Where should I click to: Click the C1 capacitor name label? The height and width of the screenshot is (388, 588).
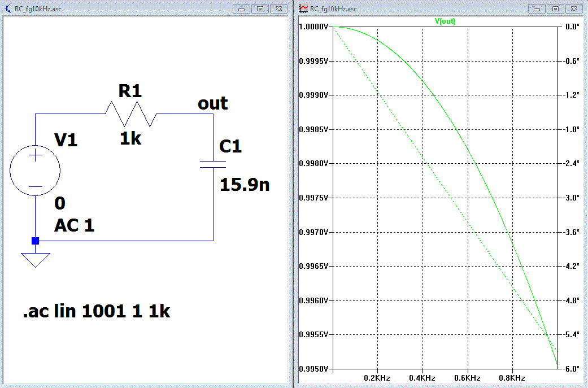click(230, 146)
